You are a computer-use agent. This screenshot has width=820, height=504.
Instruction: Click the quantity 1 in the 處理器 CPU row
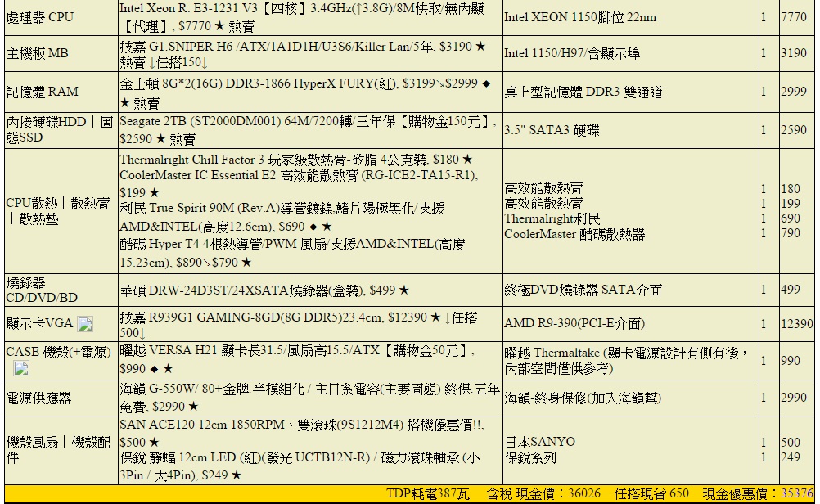[764, 17]
